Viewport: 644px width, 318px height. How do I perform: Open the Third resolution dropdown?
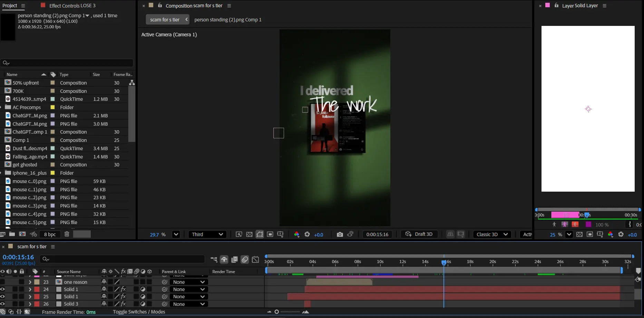pos(207,234)
